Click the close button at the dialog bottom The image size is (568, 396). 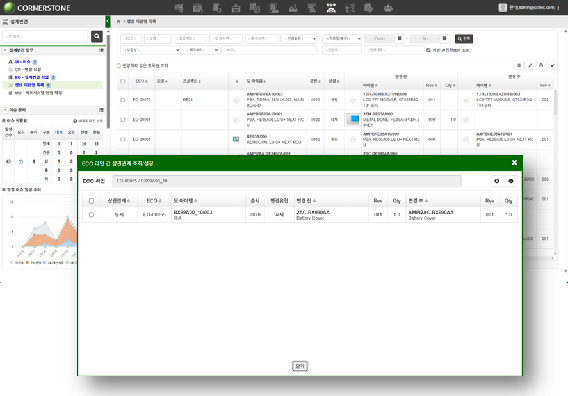[x=300, y=366]
